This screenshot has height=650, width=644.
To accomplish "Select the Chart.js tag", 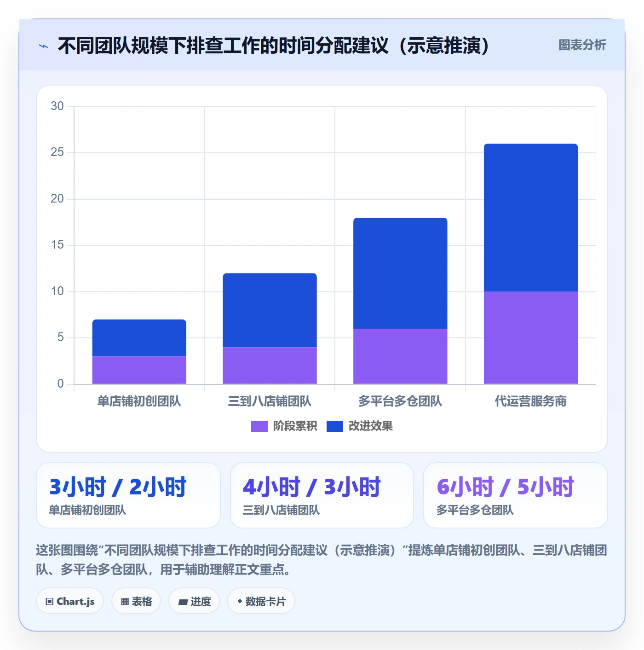I will (x=70, y=601).
